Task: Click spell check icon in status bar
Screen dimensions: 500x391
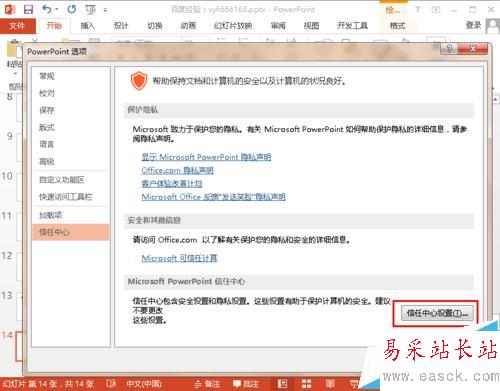Action: point(111,384)
